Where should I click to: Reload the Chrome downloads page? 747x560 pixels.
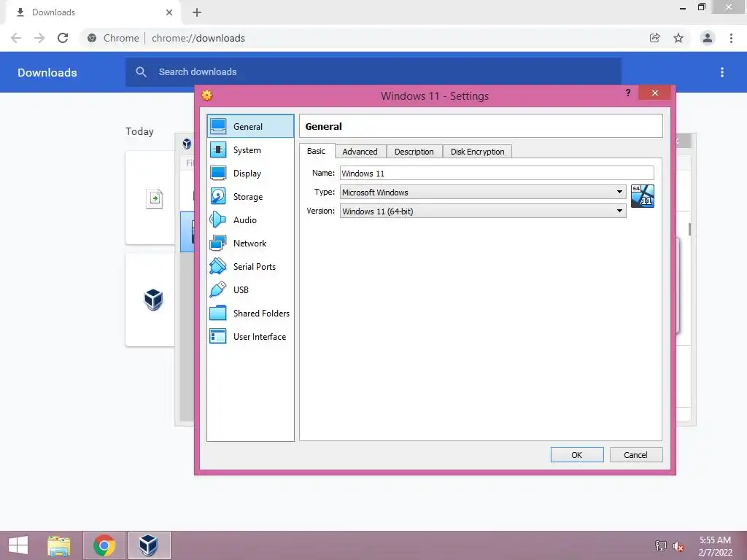coord(63,38)
